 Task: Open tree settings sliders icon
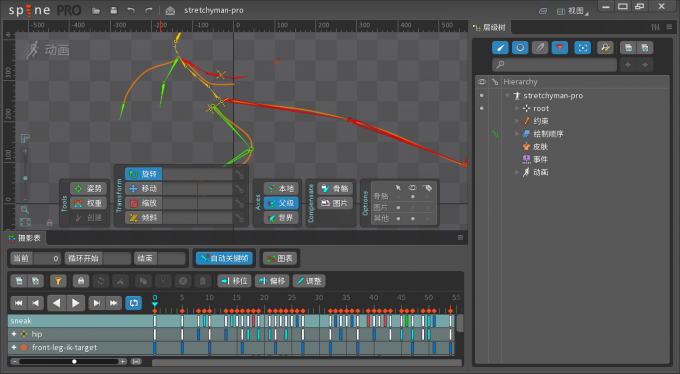pyautogui.click(x=655, y=27)
